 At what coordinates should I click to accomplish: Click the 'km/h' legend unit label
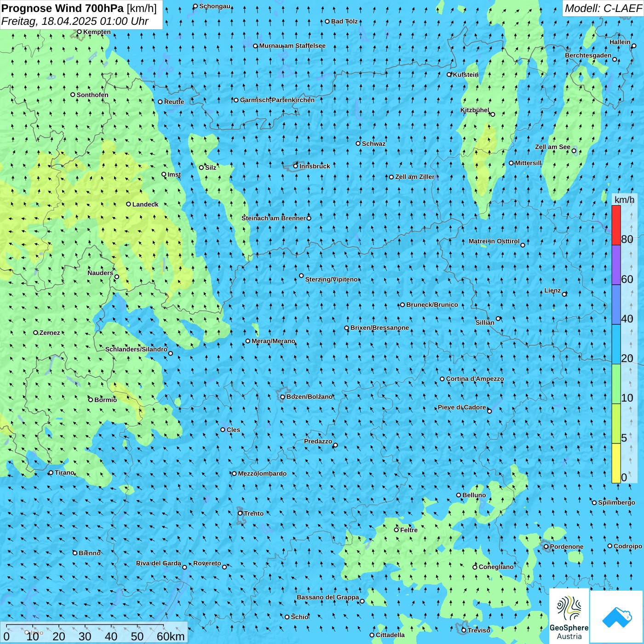click(624, 199)
